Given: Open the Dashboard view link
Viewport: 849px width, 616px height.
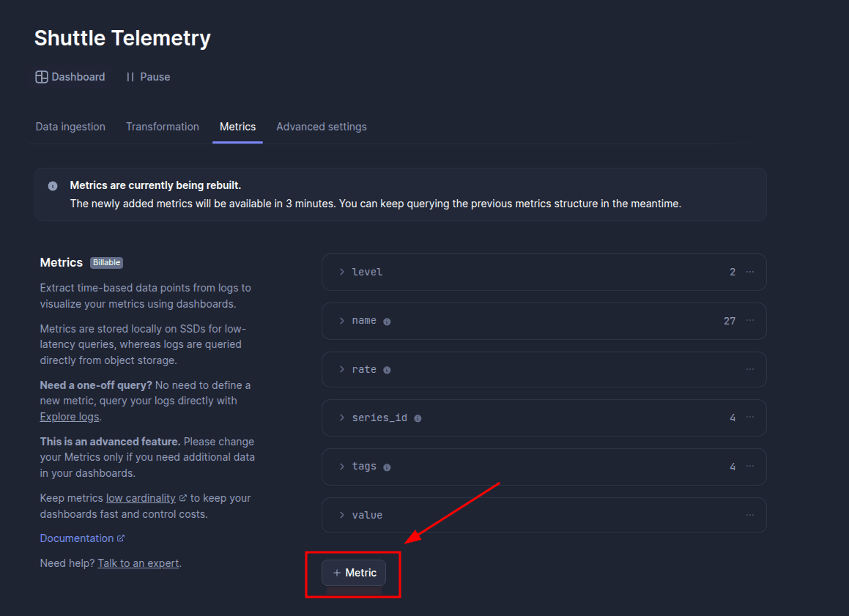Looking at the screenshot, I should tap(70, 77).
